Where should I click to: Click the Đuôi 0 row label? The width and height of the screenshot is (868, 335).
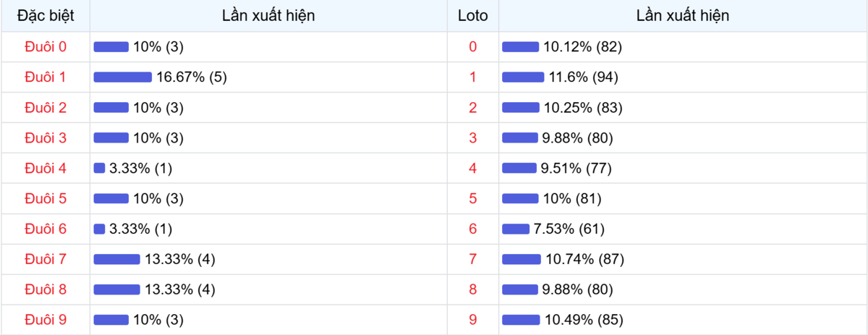point(46,47)
